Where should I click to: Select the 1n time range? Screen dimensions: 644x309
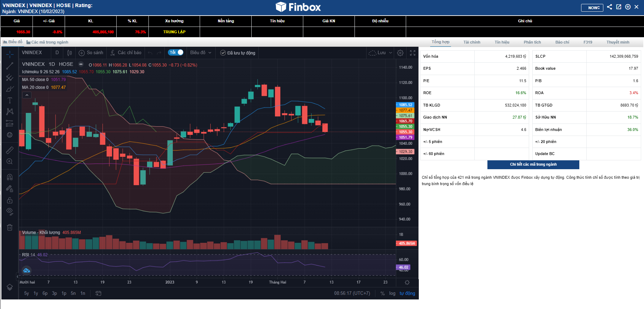[x=83, y=293]
